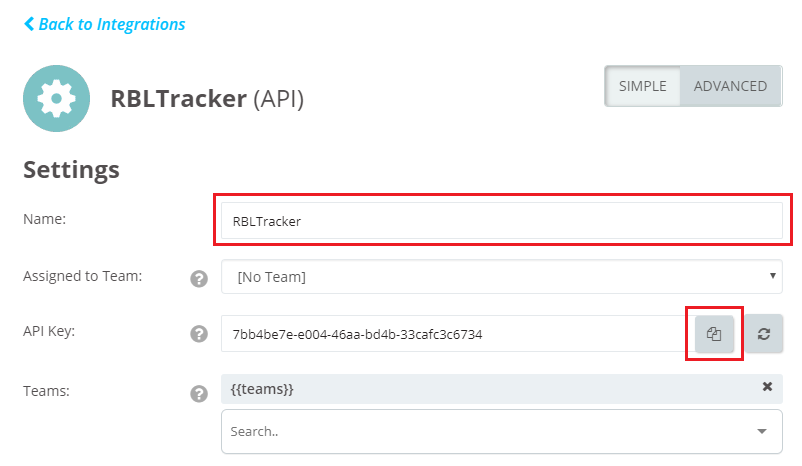Open help for Assigned to Team
The height and width of the screenshot is (466, 802).
click(199, 279)
